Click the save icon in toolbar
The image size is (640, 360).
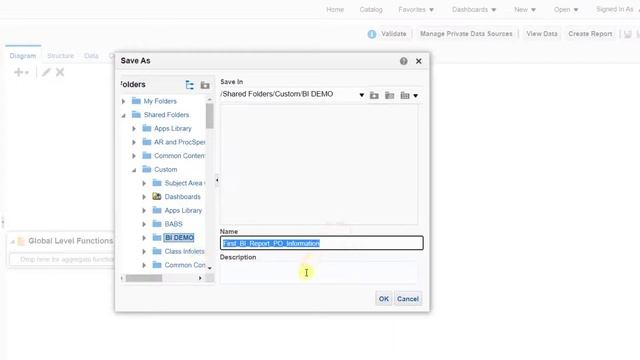click(x=628, y=34)
